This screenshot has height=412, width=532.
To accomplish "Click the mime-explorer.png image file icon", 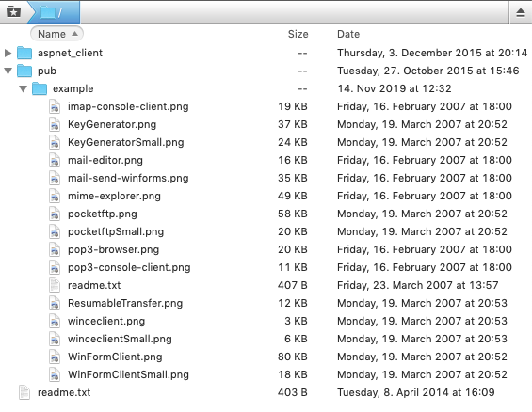I will click(x=55, y=196).
